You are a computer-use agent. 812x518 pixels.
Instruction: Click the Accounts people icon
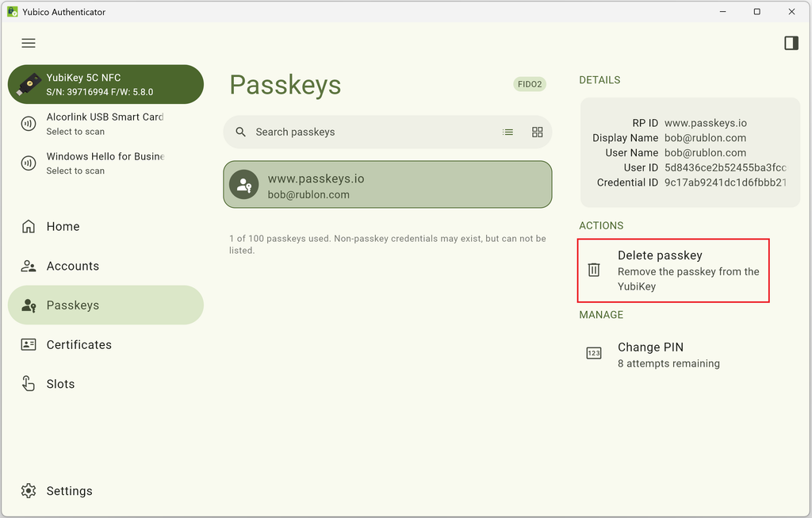click(x=29, y=266)
